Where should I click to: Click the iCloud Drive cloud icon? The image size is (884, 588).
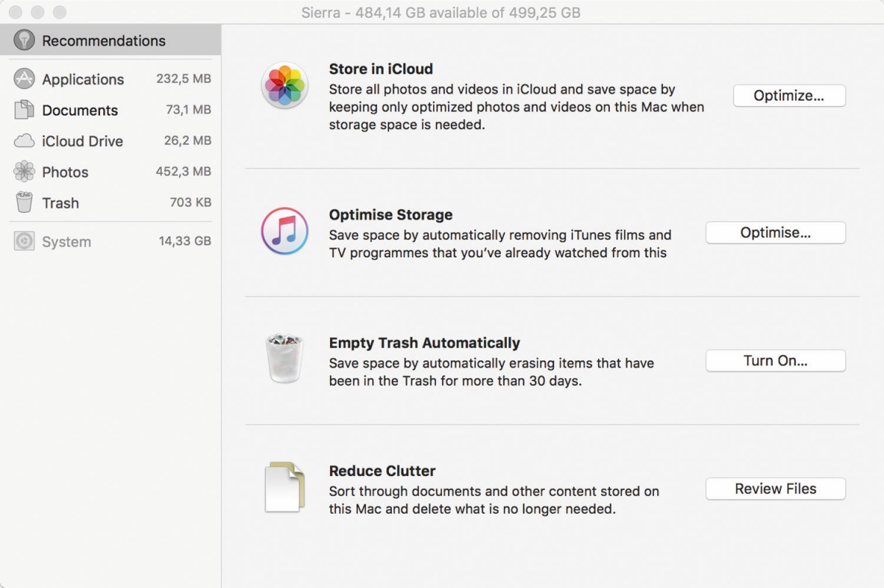(24, 141)
